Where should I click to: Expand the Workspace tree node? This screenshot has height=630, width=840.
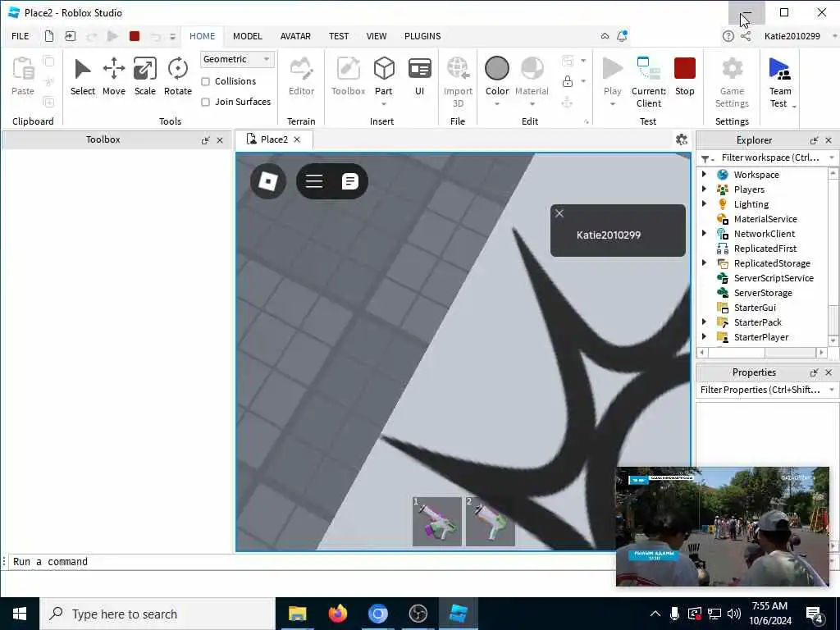pyautogui.click(x=704, y=174)
